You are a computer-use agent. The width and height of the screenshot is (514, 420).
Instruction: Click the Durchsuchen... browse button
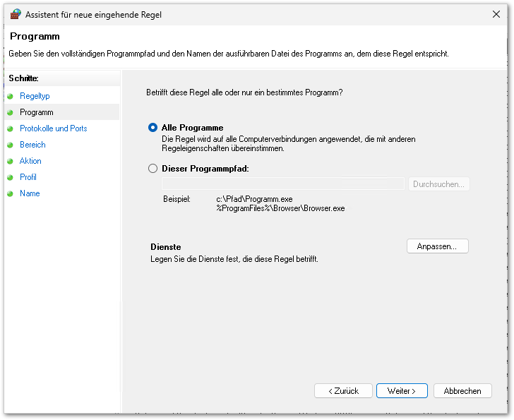438,184
